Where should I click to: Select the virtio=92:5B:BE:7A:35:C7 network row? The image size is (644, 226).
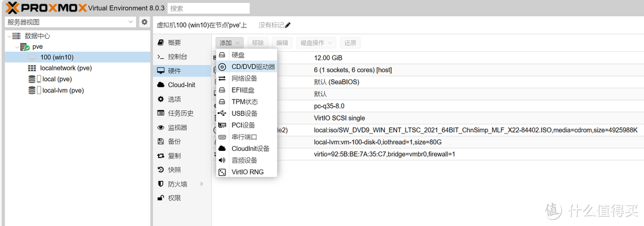(428, 154)
